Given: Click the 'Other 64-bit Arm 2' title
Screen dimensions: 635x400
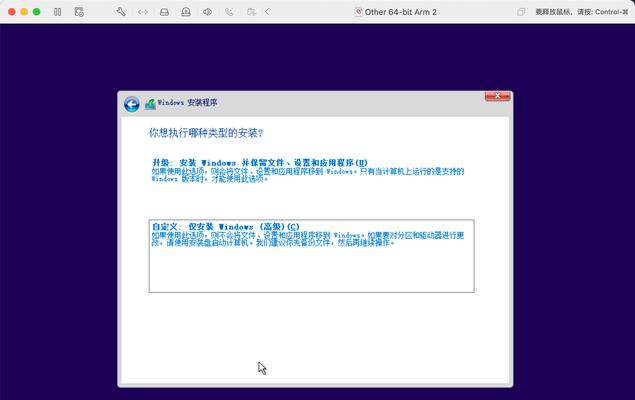Looking at the screenshot, I should pos(401,12).
